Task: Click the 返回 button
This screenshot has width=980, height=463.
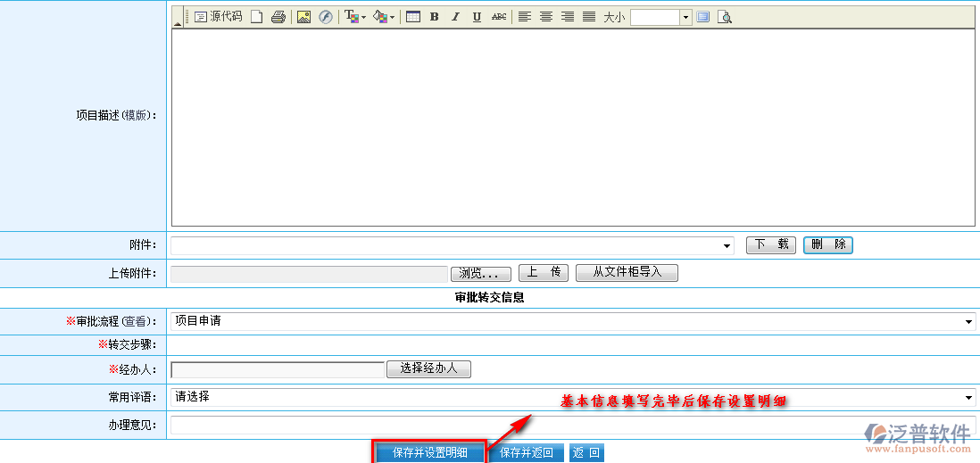Action: 586,453
